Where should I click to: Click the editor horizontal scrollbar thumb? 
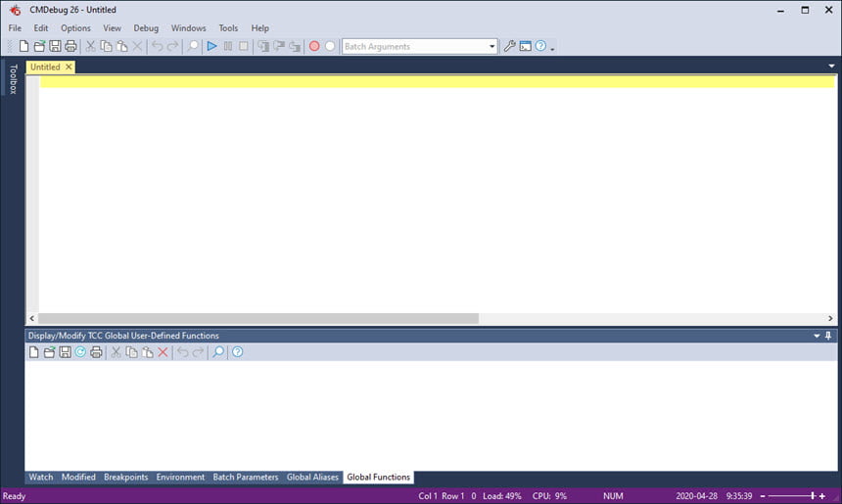coord(258,318)
